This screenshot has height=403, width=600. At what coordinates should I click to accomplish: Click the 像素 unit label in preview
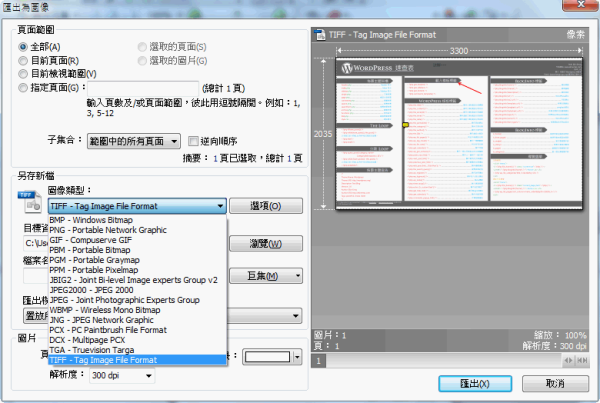click(x=576, y=35)
